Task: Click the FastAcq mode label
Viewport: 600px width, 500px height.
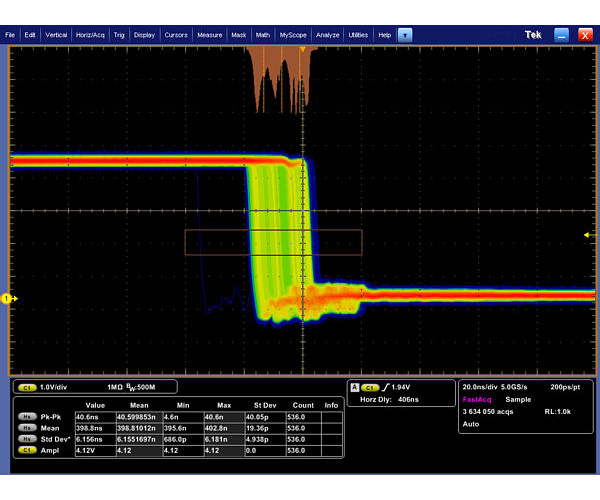Action: click(x=477, y=399)
